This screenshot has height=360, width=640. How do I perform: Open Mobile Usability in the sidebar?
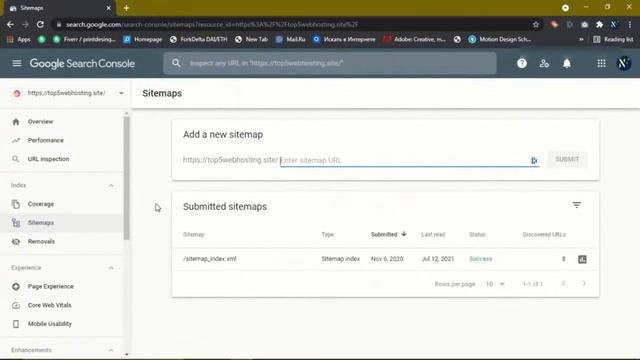tap(61, 324)
